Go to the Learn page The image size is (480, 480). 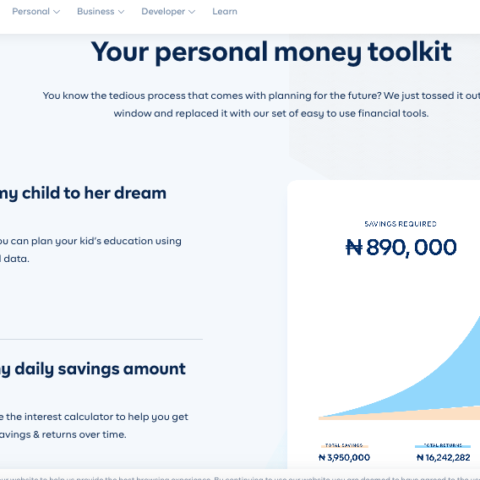pos(225,11)
